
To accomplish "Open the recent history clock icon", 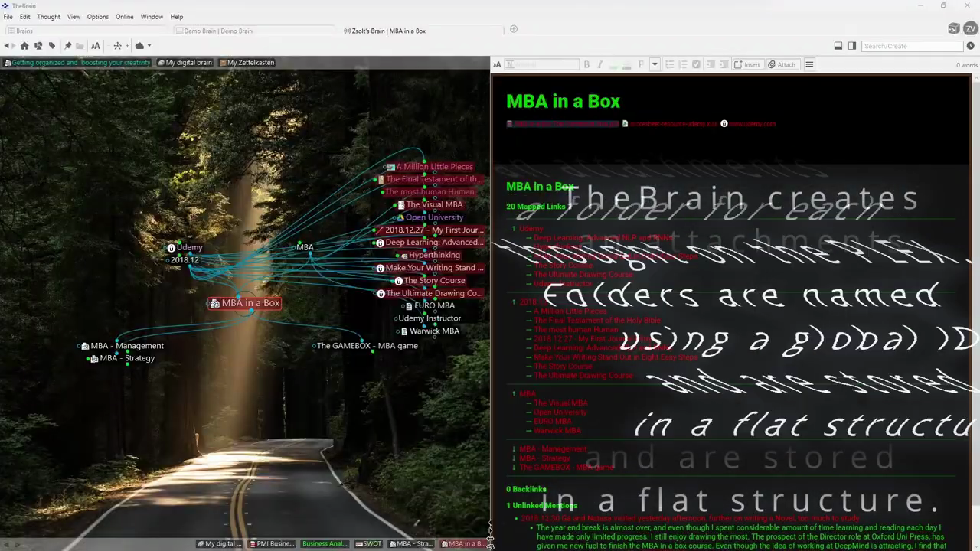I will click(x=971, y=46).
